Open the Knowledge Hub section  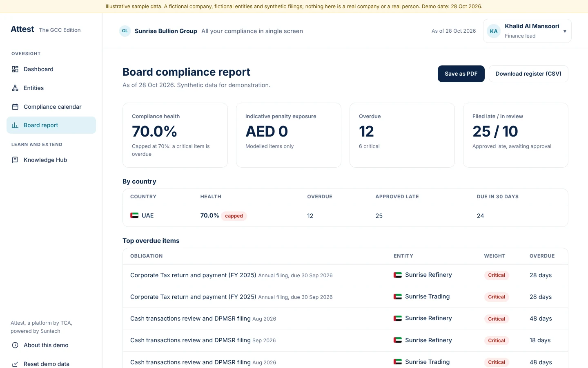(51, 160)
